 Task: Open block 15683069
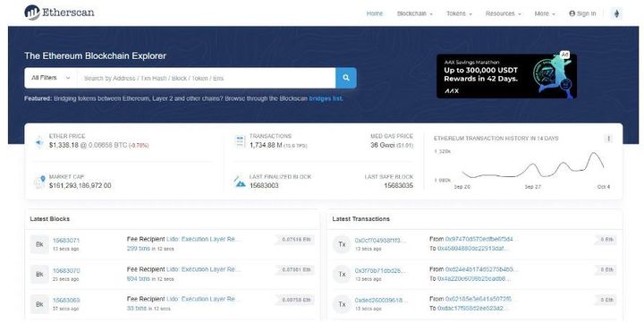tap(66, 301)
